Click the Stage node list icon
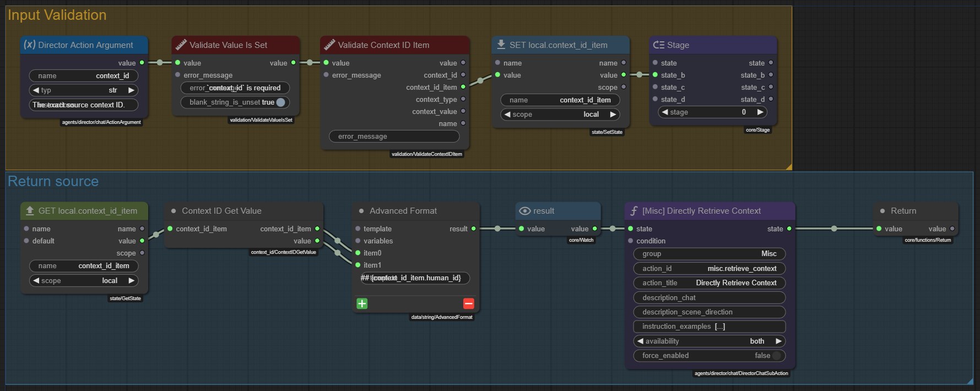This screenshot has height=391, width=980. coord(658,45)
